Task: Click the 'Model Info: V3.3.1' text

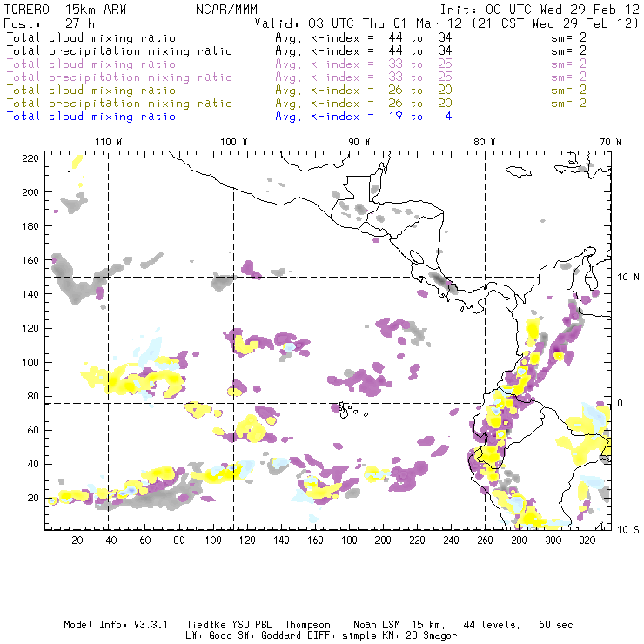Action: pyautogui.click(x=116, y=625)
